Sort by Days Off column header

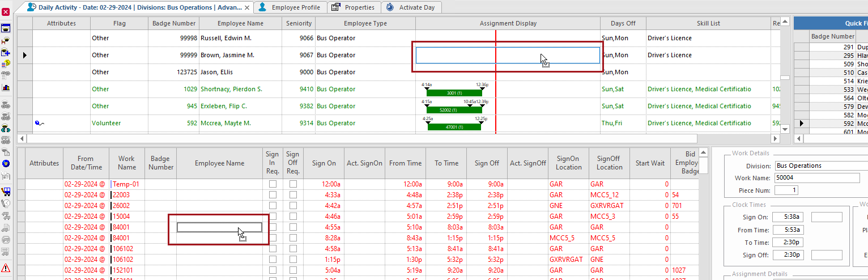coord(623,23)
